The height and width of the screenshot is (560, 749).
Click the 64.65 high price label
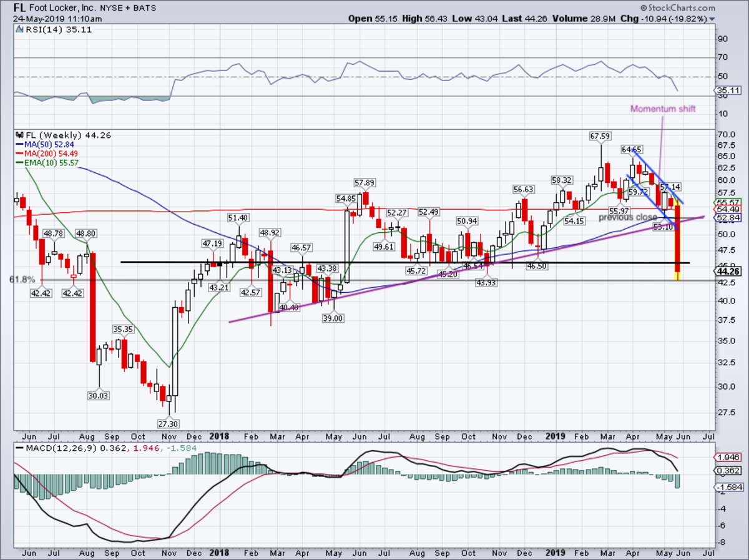pyautogui.click(x=632, y=150)
